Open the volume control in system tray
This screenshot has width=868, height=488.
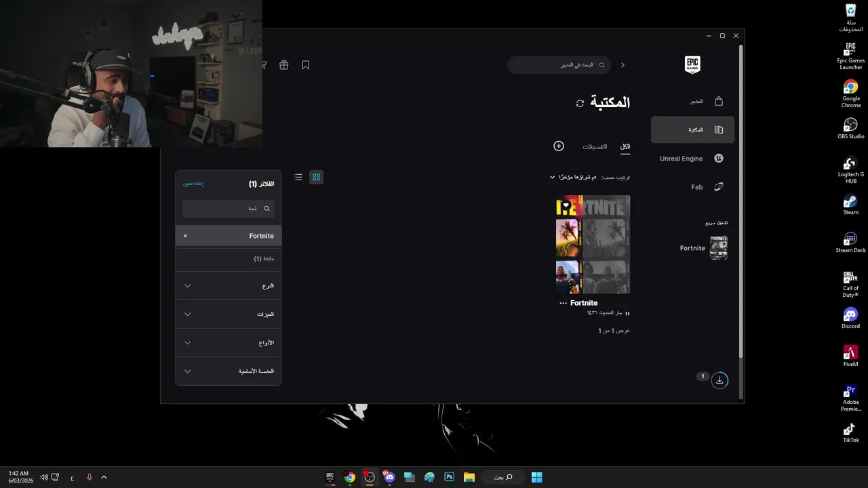tap(44, 477)
